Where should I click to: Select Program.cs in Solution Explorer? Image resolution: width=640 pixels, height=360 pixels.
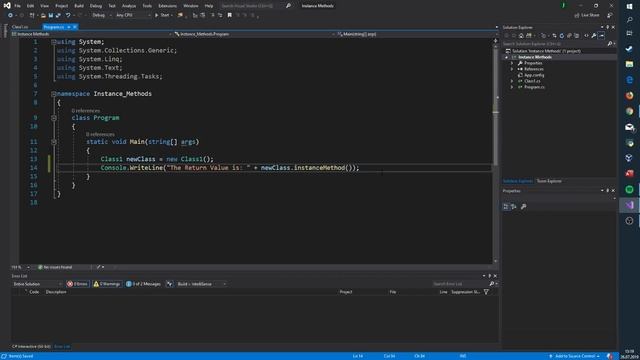[x=534, y=87]
